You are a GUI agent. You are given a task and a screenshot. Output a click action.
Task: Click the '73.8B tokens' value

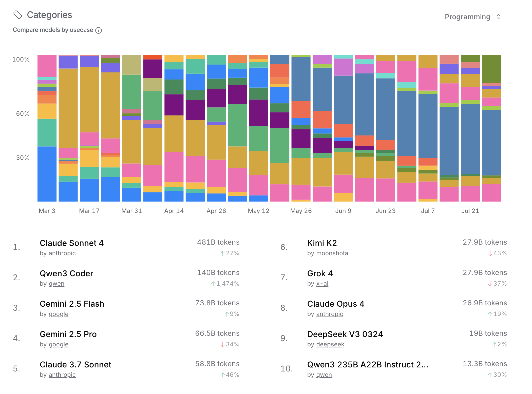(x=217, y=303)
